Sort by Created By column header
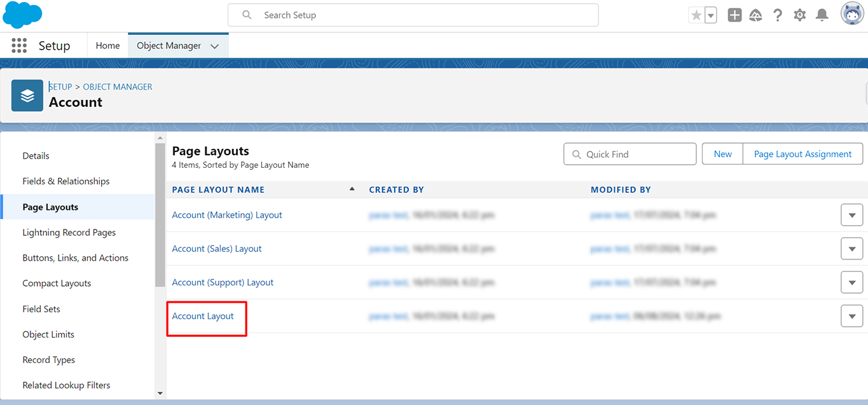This screenshot has height=405, width=868. 396,189
